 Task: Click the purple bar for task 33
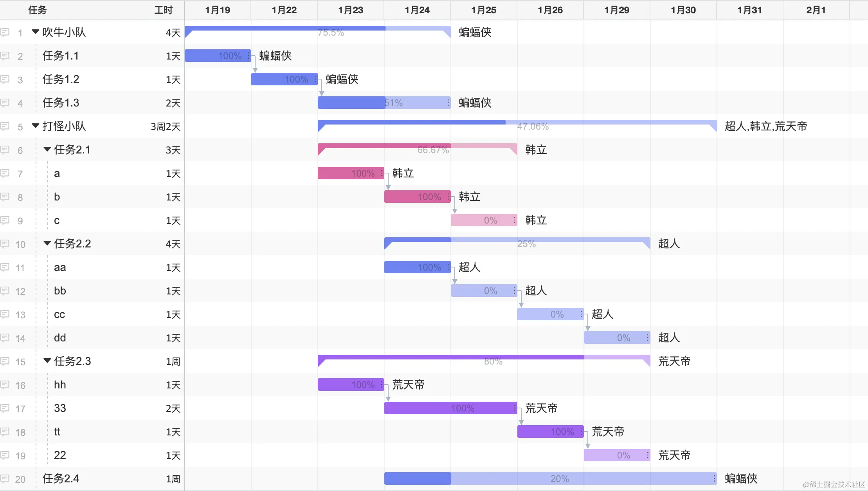click(x=450, y=408)
